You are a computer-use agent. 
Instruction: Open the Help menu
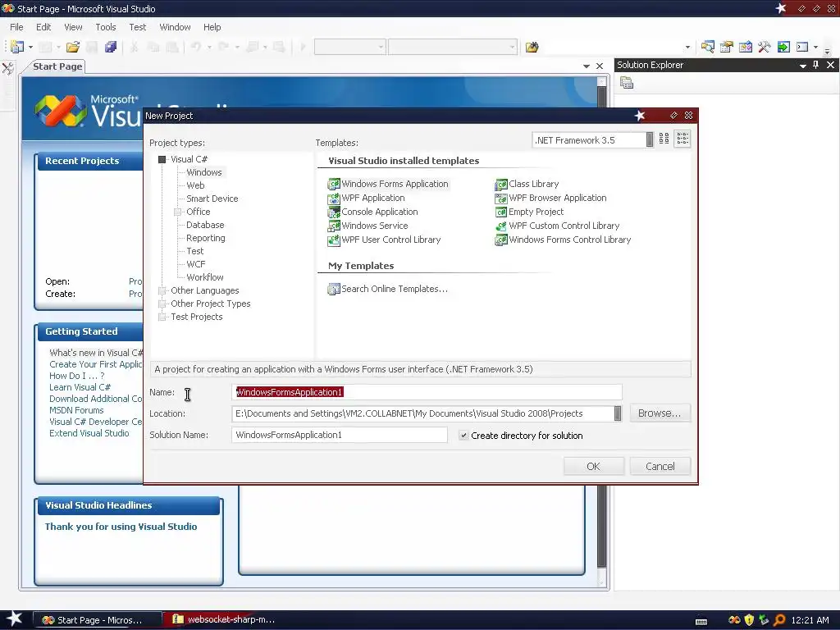(x=212, y=27)
